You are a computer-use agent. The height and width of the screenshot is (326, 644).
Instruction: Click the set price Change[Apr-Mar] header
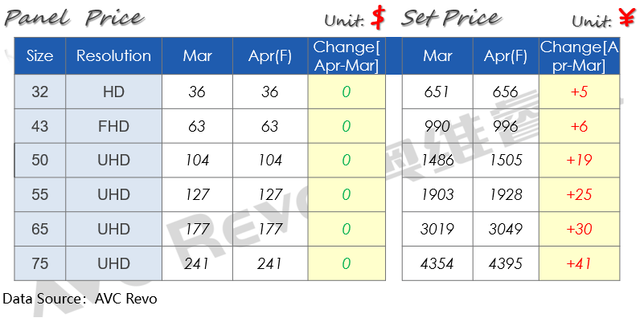(x=579, y=55)
